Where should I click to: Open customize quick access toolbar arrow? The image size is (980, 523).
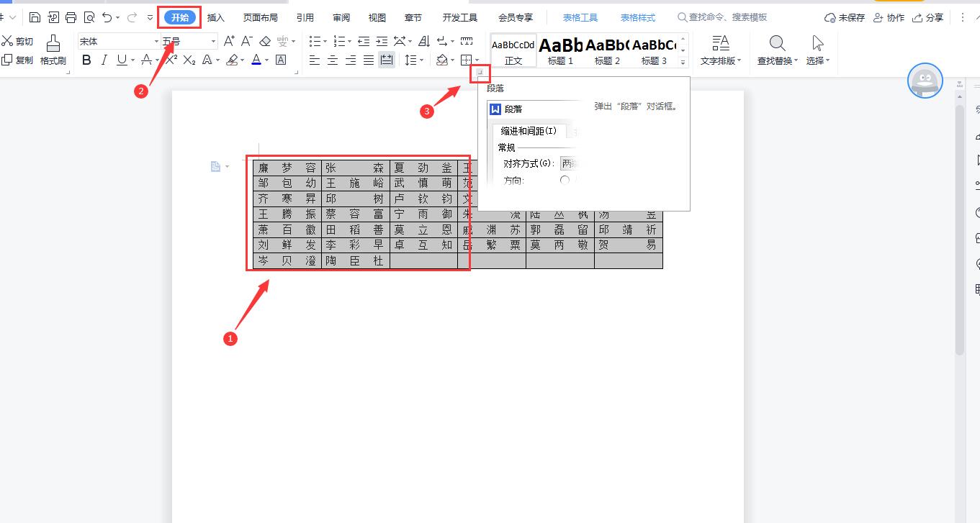[x=150, y=17]
